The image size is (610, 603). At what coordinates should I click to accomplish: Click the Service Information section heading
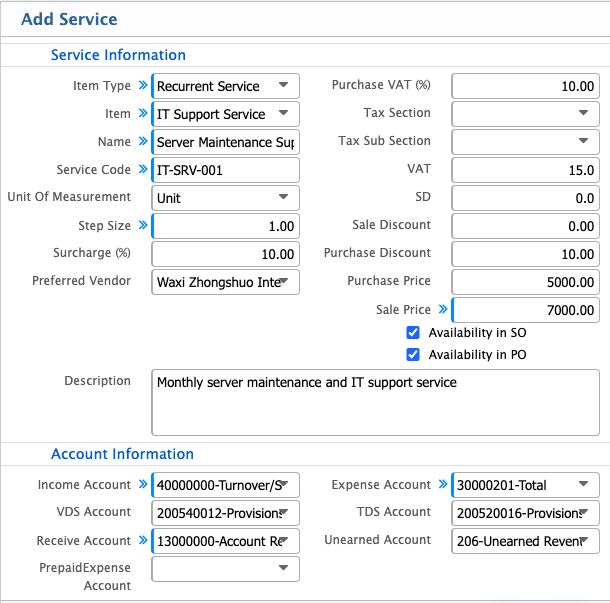tap(118, 55)
